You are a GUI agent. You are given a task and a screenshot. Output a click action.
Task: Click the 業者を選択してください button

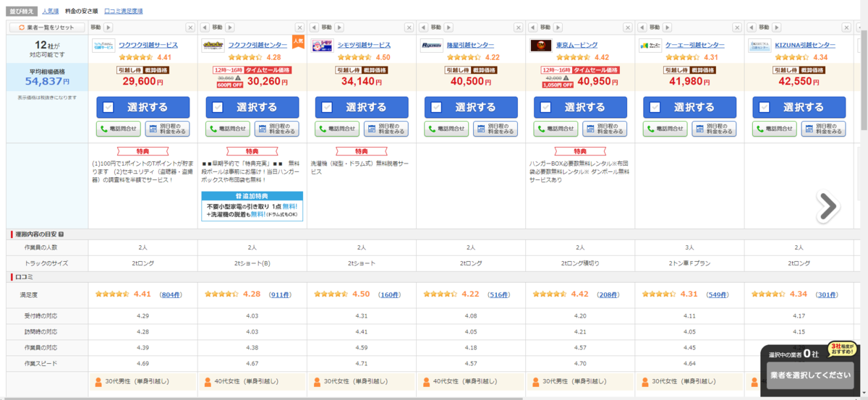[810, 375]
